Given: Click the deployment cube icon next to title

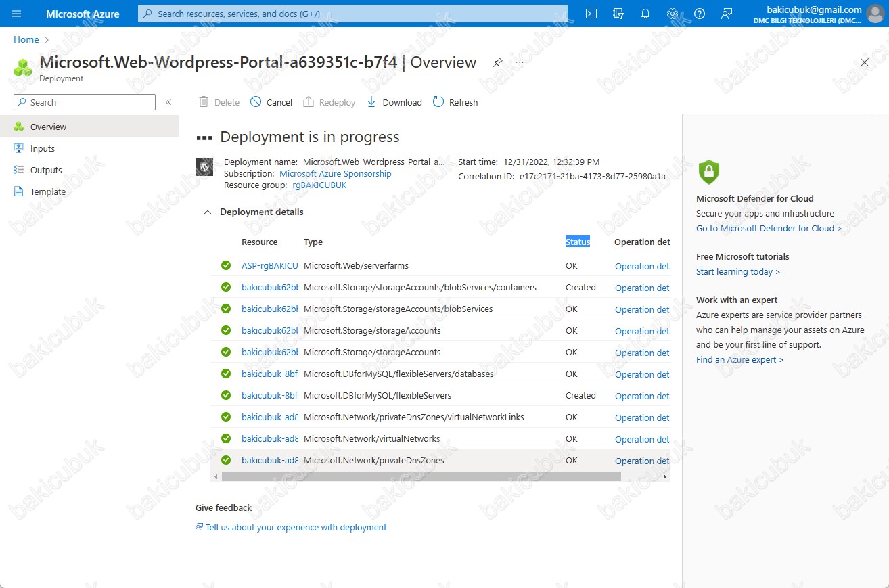Looking at the screenshot, I should click(23, 68).
